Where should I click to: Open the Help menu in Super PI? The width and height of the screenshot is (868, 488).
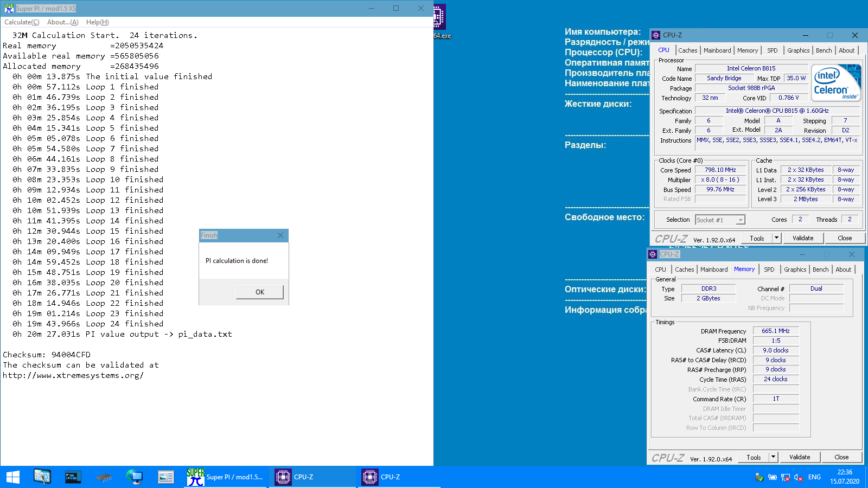98,22
